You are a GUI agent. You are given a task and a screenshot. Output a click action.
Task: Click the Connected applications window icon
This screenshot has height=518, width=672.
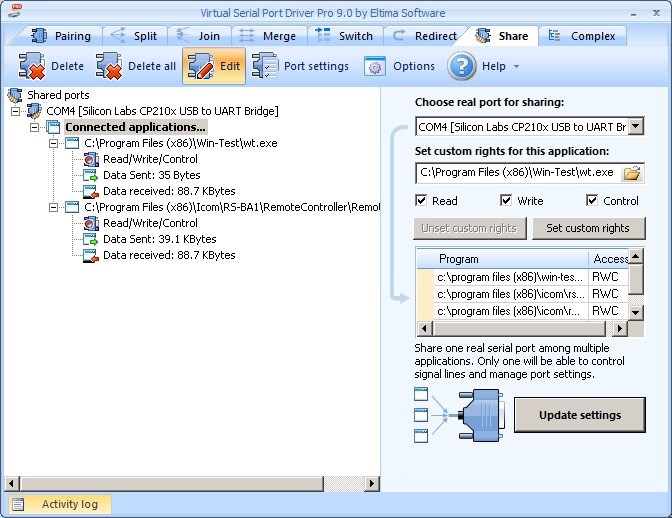tap(53, 127)
